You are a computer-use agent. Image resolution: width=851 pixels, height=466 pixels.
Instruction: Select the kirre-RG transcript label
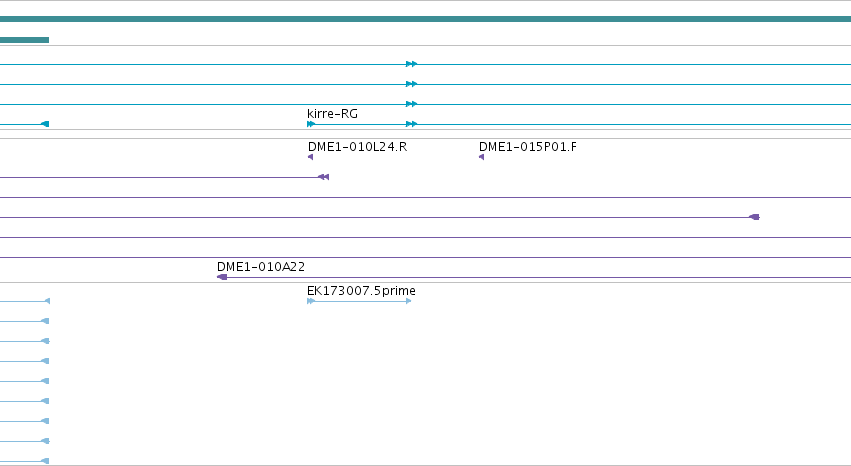click(x=332, y=114)
